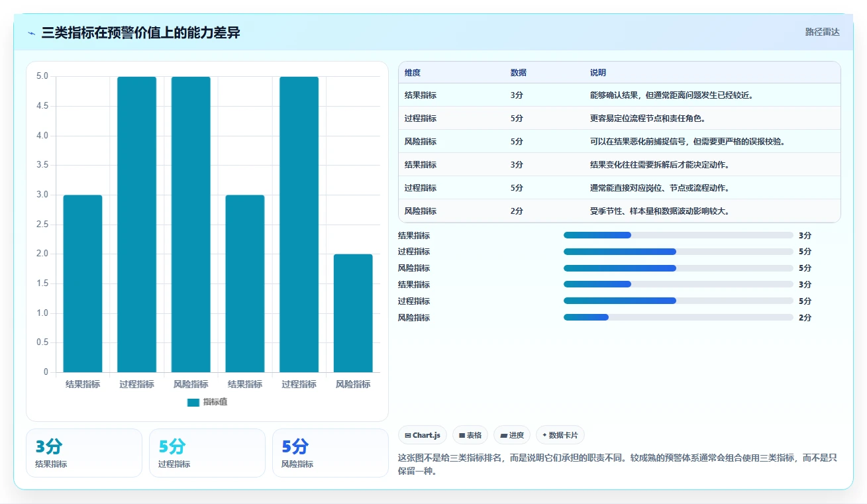Click the 5.0 y-axis label

tap(42, 76)
